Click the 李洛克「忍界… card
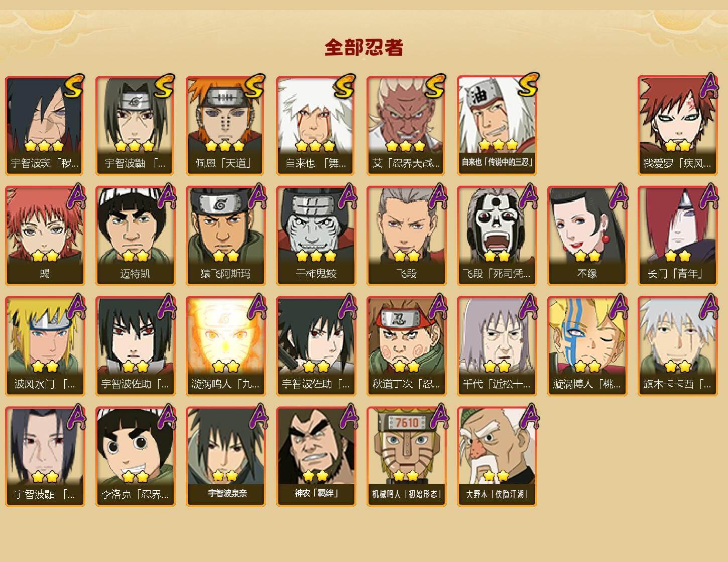This screenshot has width=728, height=562. point(135,457)
